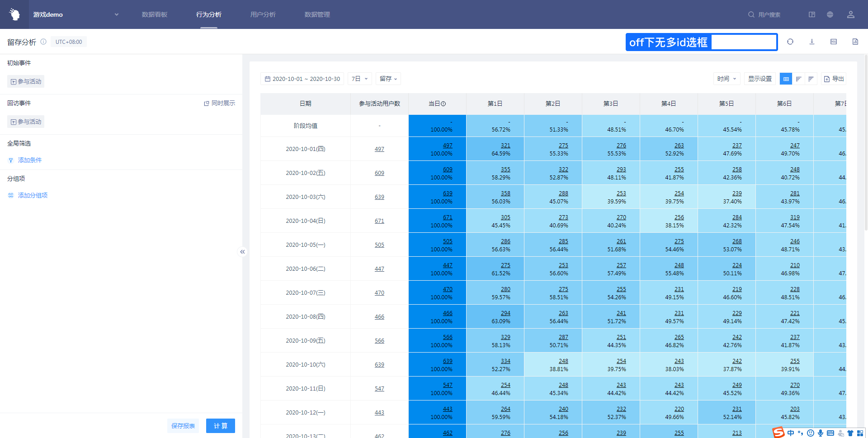
Task: Open the 时间 dropdown
Action: point(726,79)
